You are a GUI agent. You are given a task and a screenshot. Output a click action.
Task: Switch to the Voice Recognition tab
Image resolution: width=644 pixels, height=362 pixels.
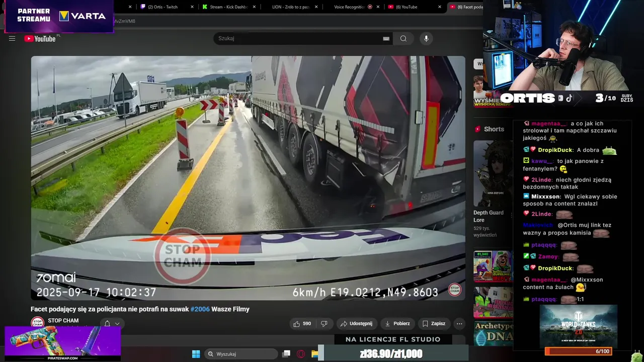pyautogui.click(x=352, y=7)
